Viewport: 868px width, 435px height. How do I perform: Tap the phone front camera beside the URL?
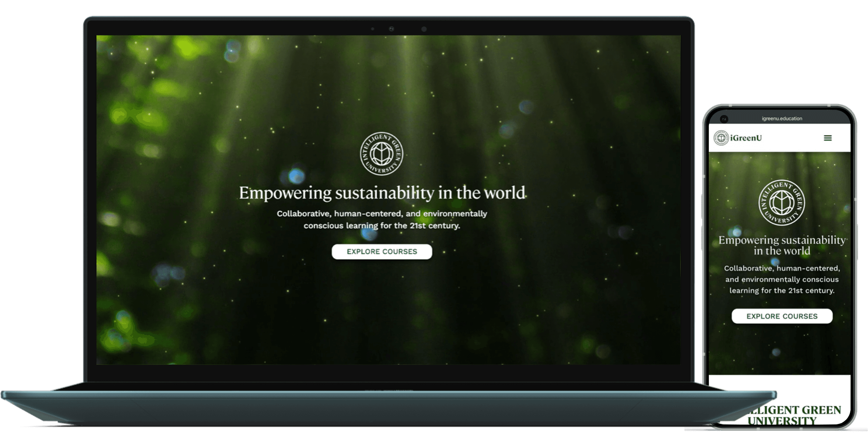(x=724, y=119)
